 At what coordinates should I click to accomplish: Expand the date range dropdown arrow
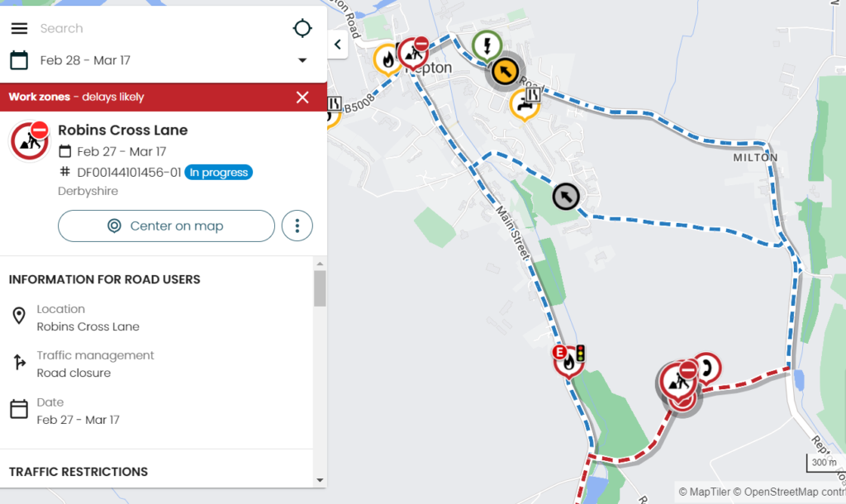click(302, 59)
